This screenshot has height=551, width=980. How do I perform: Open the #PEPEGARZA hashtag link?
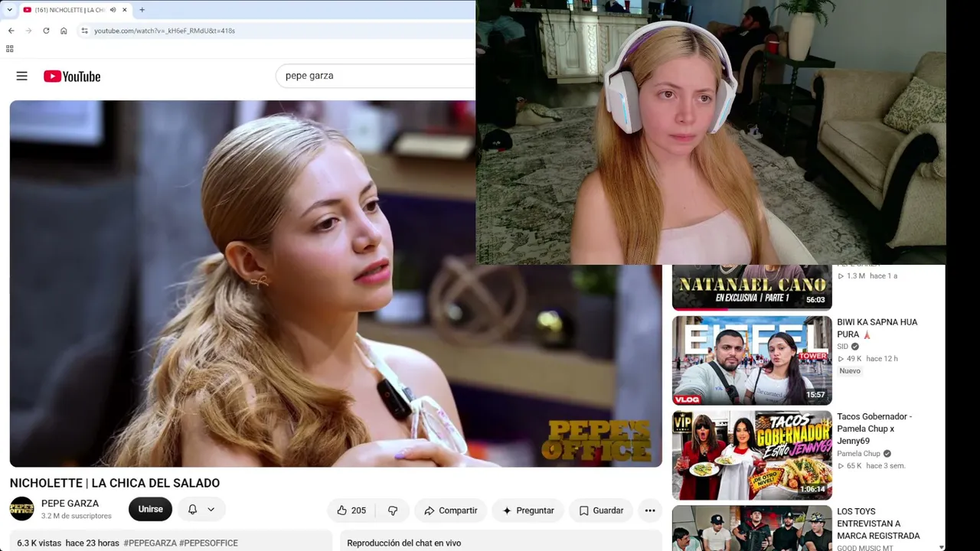point(150,543)
